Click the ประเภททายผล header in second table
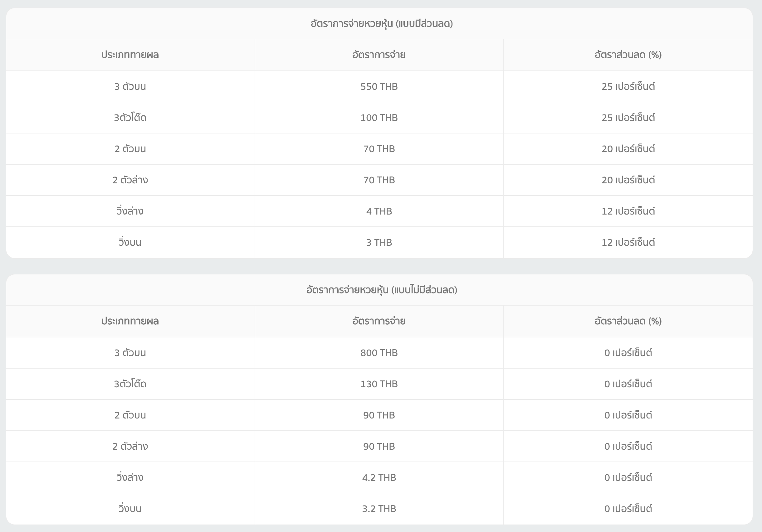The width and height of the screenshot is (762, 532). tap(130, 321)
